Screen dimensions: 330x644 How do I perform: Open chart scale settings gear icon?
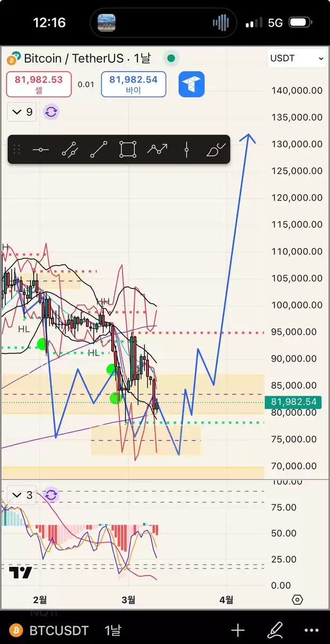coord(297,599)
